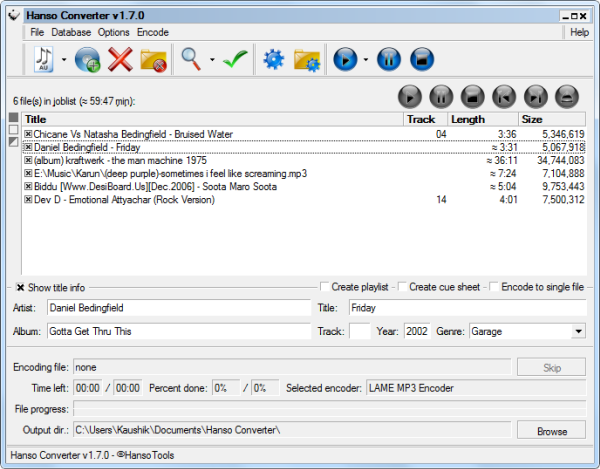
Task: Stop encoding with blue stop icon
Action: pyautogui.click(x=422, y=59)
